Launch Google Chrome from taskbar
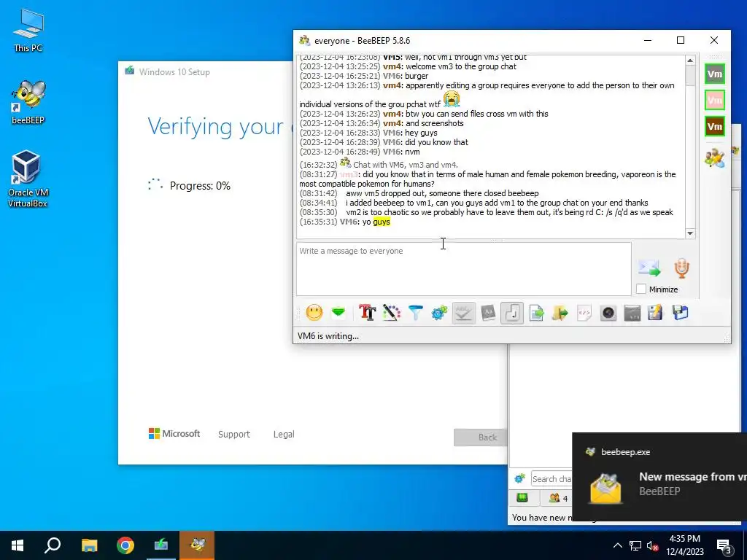The width and height of the screenshot is (747, 560). click(x=125, y=545)
